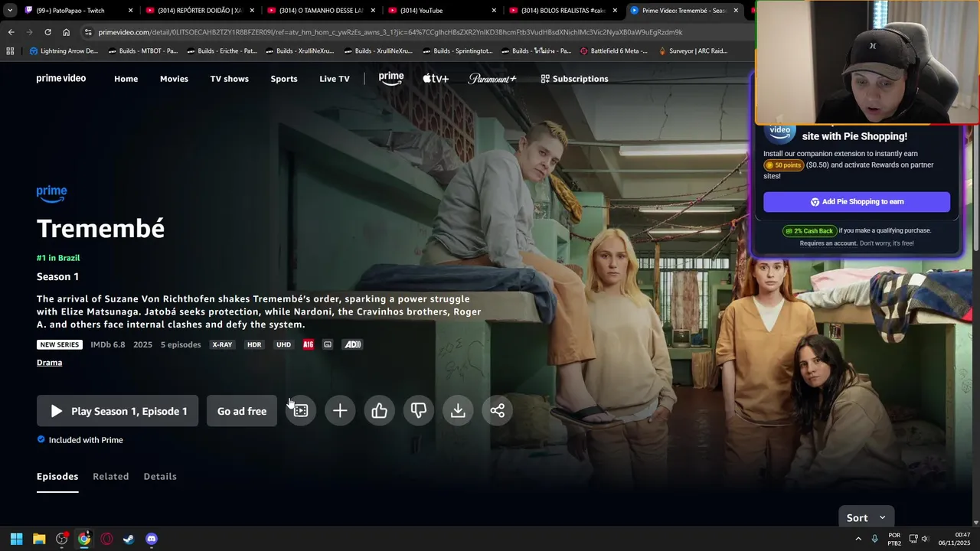Click the Season 1 label

click(58, 276)
